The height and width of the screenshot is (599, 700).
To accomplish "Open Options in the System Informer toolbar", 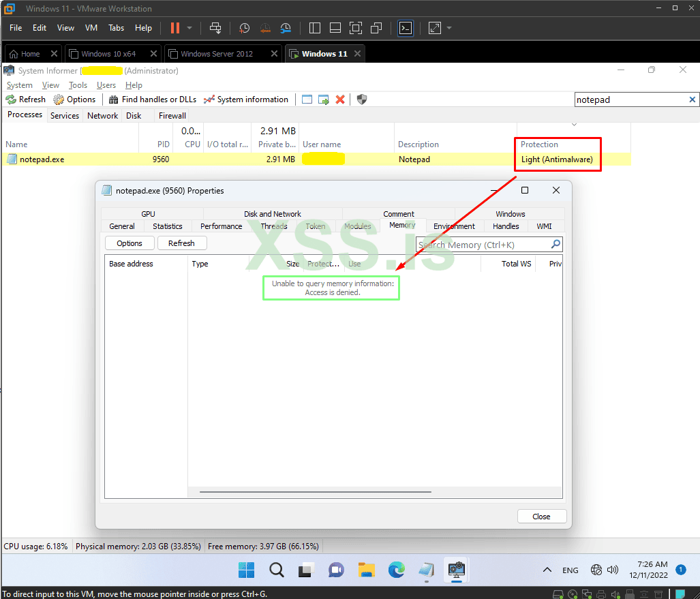I will pos(74,99).
